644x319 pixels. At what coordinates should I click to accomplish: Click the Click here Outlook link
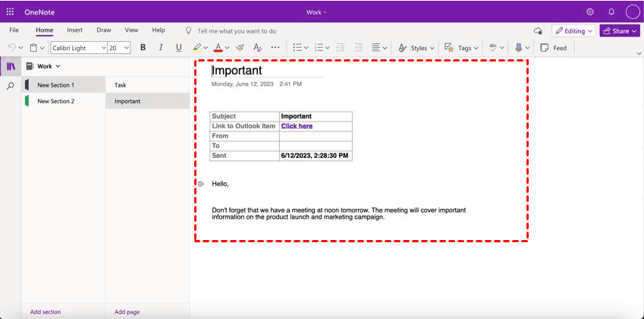tap(297, 126)
